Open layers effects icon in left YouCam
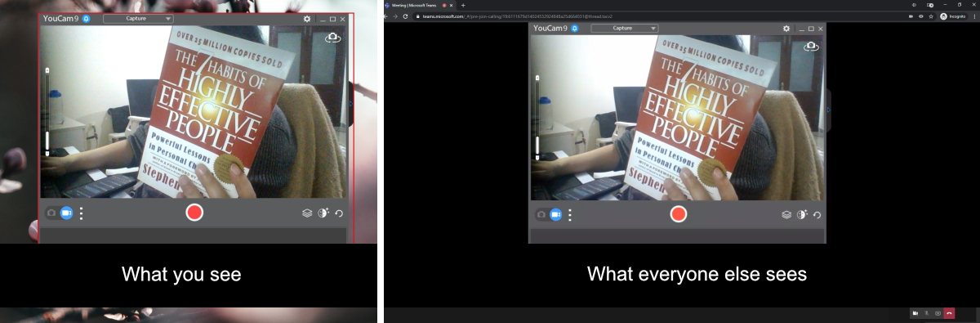 pos(307,213)
